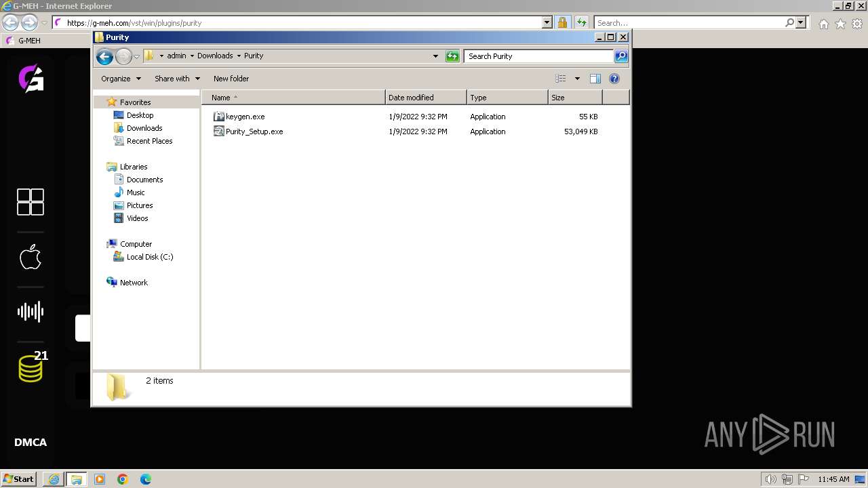
Task: Click IE search box
Action: pyautogui.click(x=690, y=22)
